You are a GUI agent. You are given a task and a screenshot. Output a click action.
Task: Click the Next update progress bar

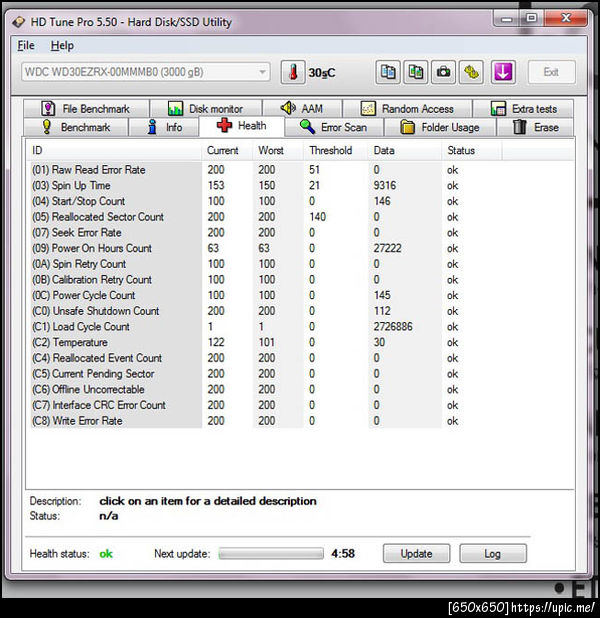(271, 554)
